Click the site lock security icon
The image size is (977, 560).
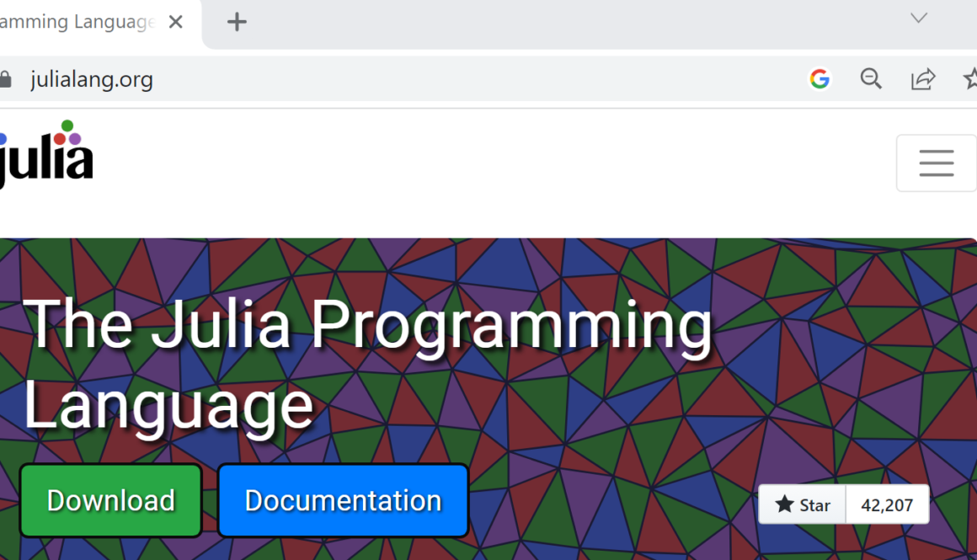tap(6, 80)
